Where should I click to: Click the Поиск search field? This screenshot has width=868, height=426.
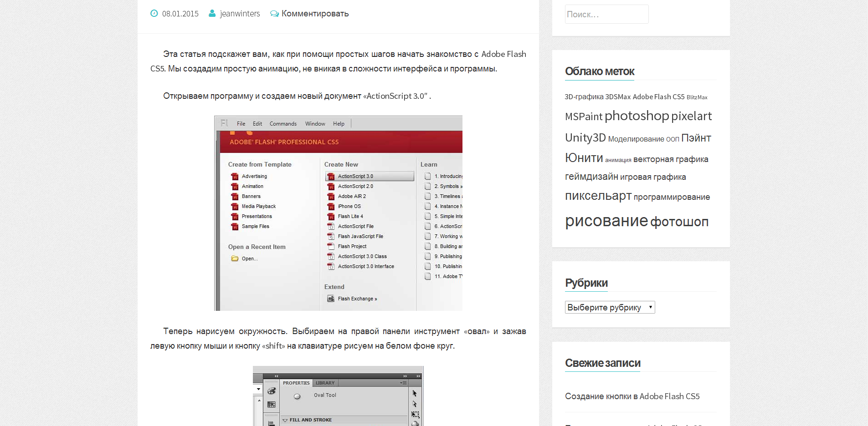pyautogui.click(x=606, y=14)
